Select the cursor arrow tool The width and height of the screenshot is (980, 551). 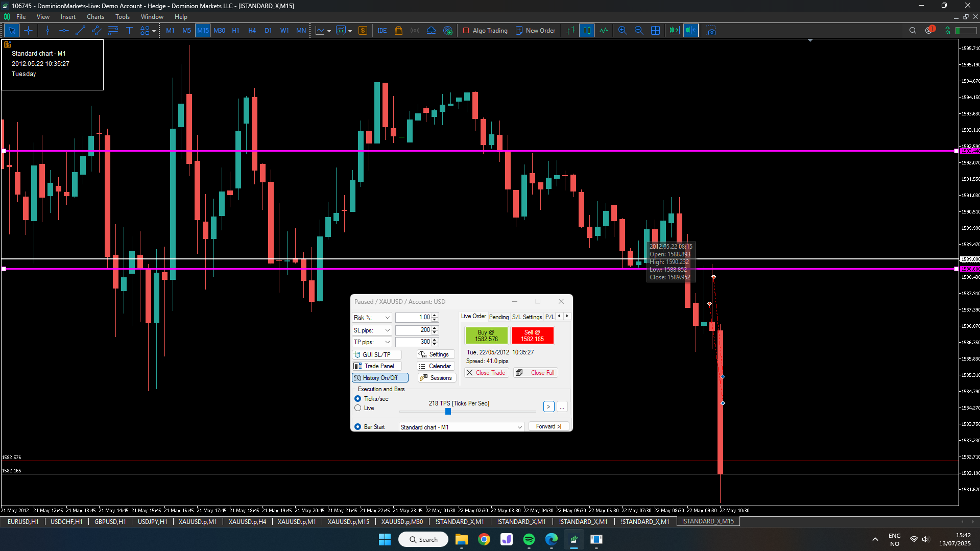click(12, 31)
